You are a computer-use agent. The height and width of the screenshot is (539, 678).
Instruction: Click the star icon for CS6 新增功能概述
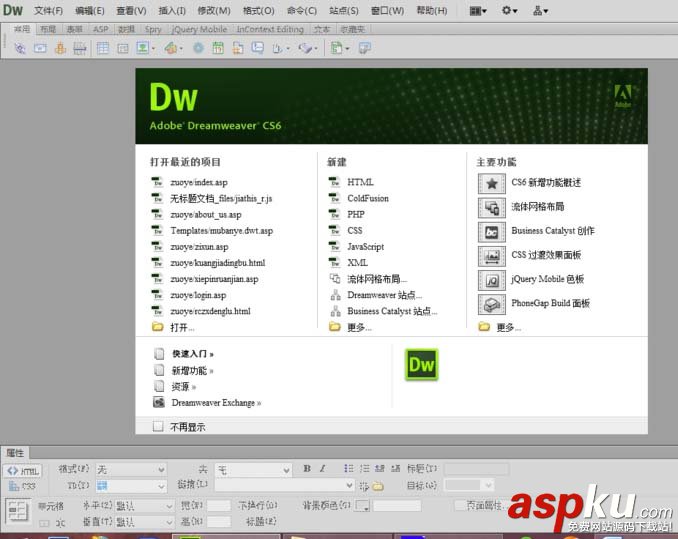tap(492, 183)
